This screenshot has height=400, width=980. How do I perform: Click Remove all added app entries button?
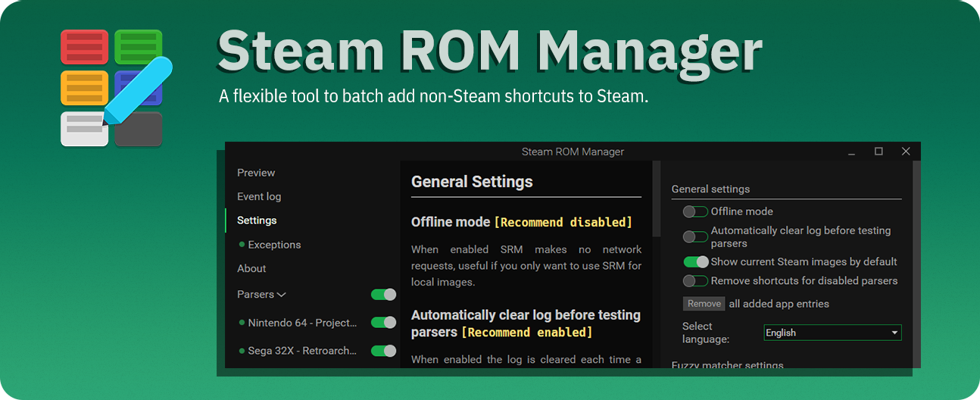pos(704,304)
